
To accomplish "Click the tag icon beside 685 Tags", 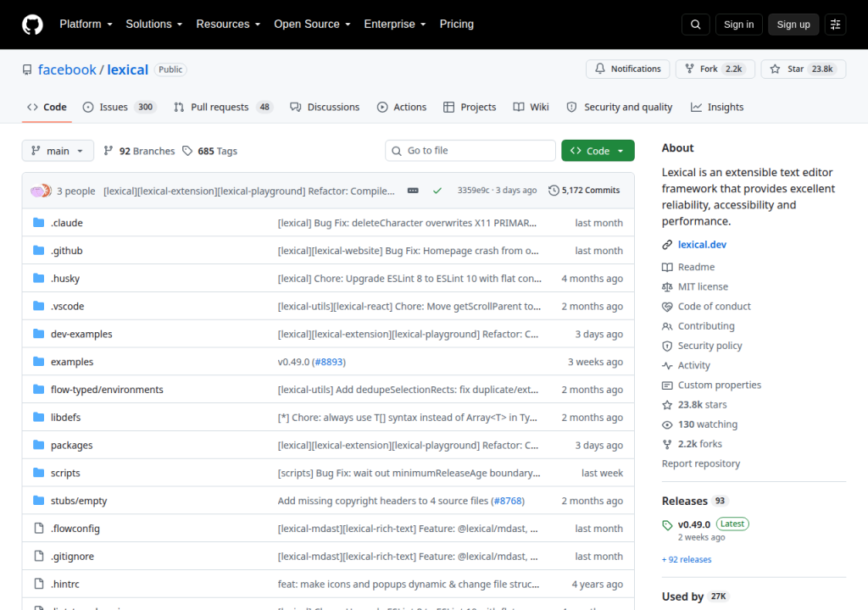I will (187, 151).
